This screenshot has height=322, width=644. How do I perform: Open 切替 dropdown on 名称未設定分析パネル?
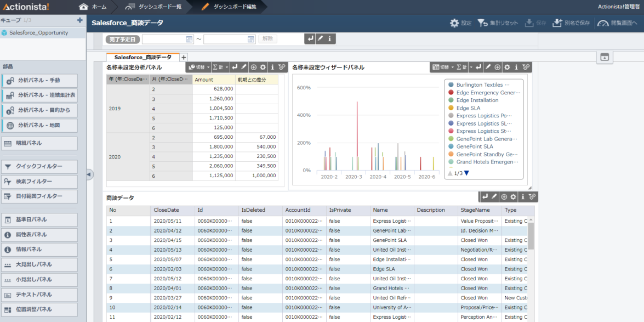[x=199, y=67]
